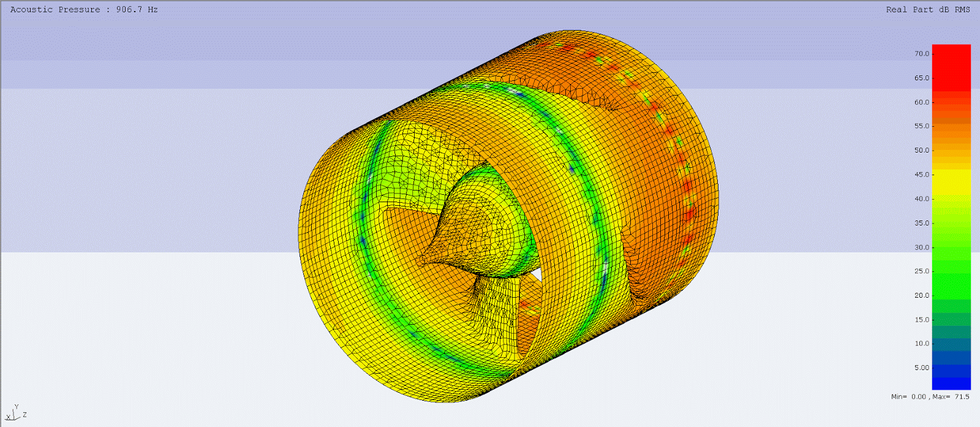Click the 40.0 legend tick label
Image resolution: width=980 pixels, height=427 pixels.
click(921, 199)
